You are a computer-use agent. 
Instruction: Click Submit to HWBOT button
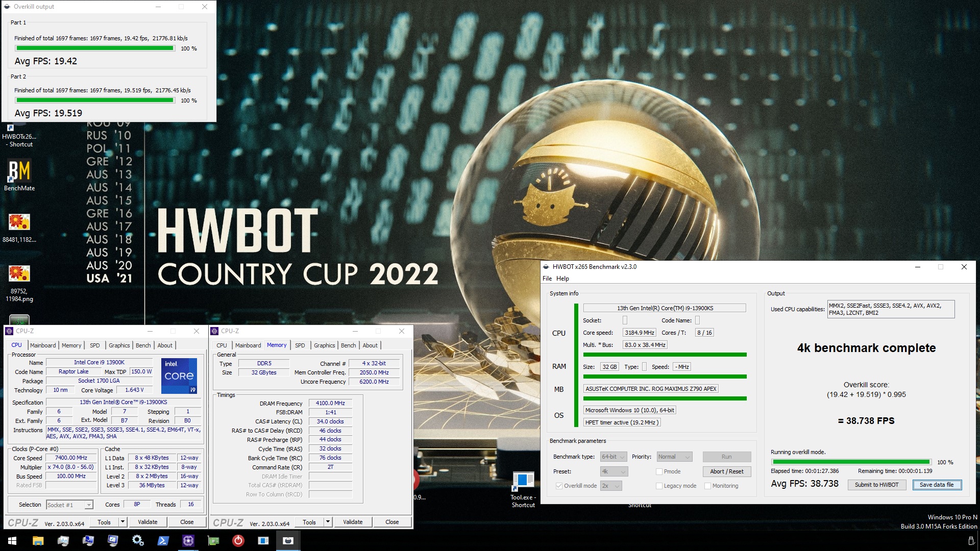click(876, 485)
